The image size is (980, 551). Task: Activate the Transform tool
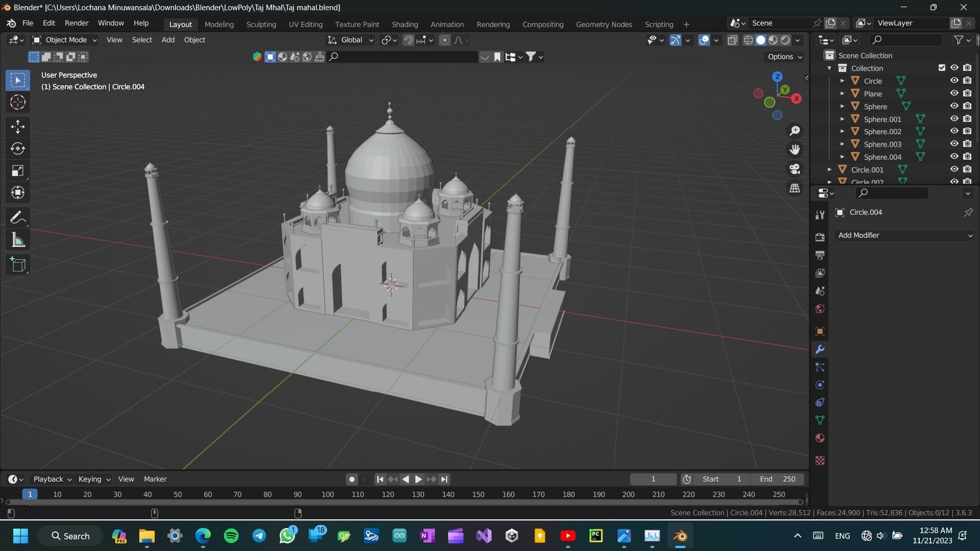coord(18,192)
